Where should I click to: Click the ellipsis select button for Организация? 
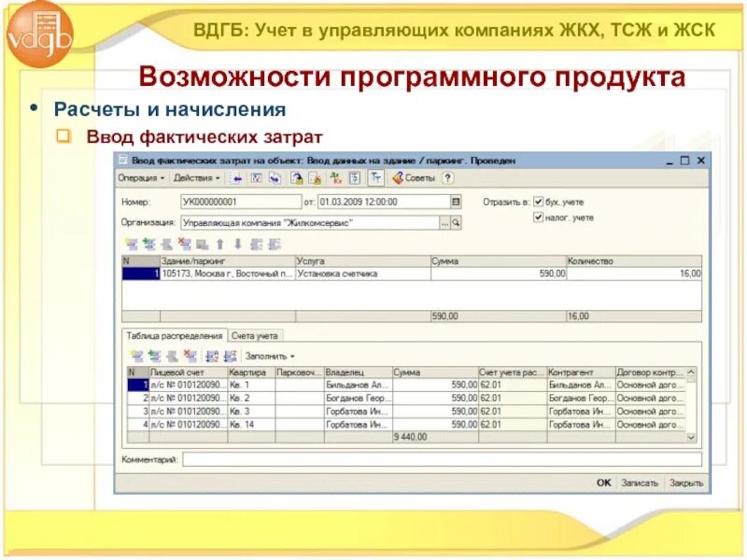click(444, 222)
